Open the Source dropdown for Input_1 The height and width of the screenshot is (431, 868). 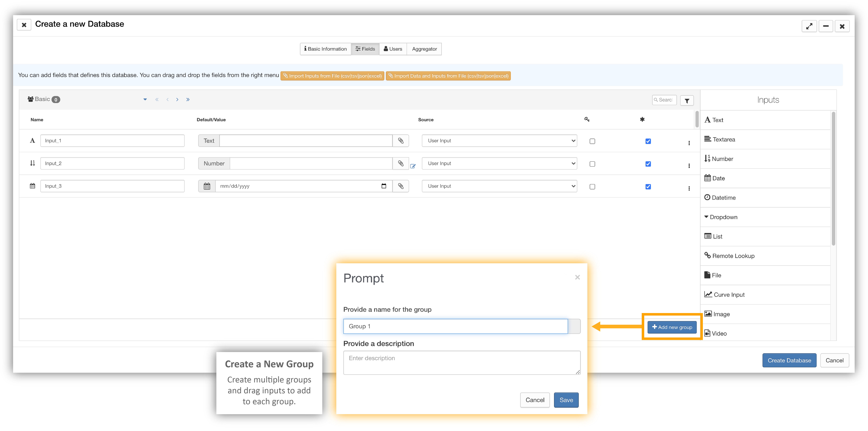pos(499,141)
